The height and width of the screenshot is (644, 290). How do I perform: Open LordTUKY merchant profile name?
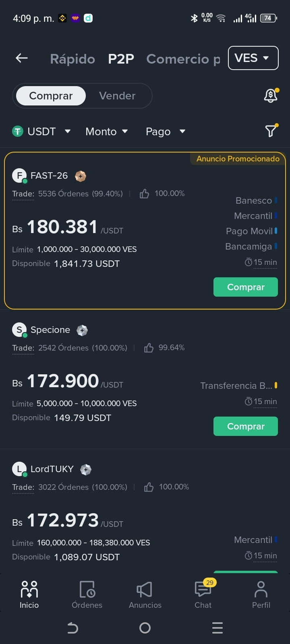[52, 469]
